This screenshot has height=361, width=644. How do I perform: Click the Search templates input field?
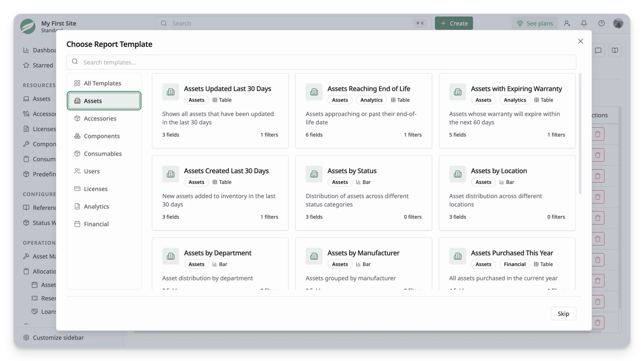[321, 62]
